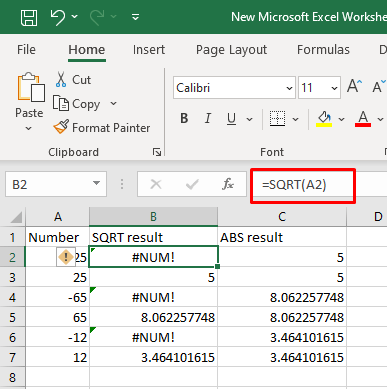The width and height of the screenshot is (387, 389).
Task: Open the Borders options dropdown arrow
Action: 295,119
